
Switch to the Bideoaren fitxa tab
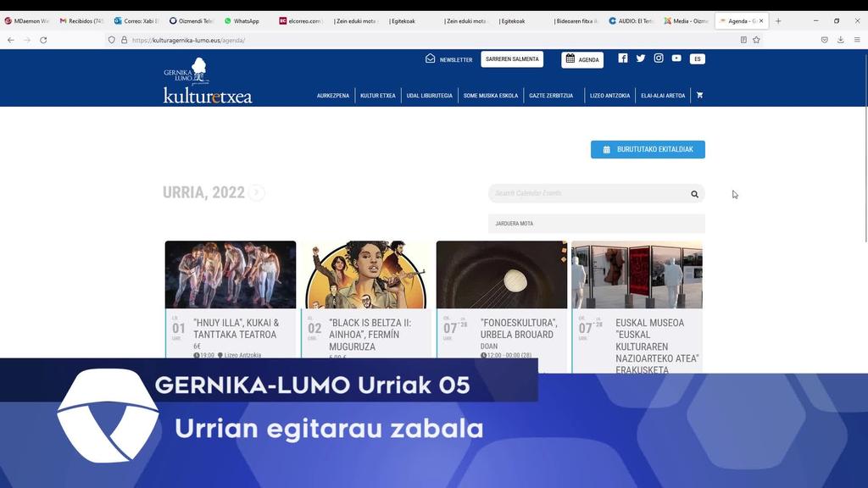(576, 21)
